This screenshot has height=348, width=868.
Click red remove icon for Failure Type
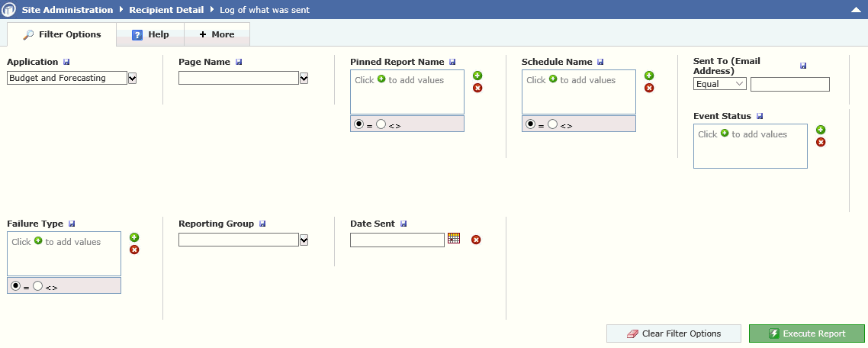click(x=134, y=250)
